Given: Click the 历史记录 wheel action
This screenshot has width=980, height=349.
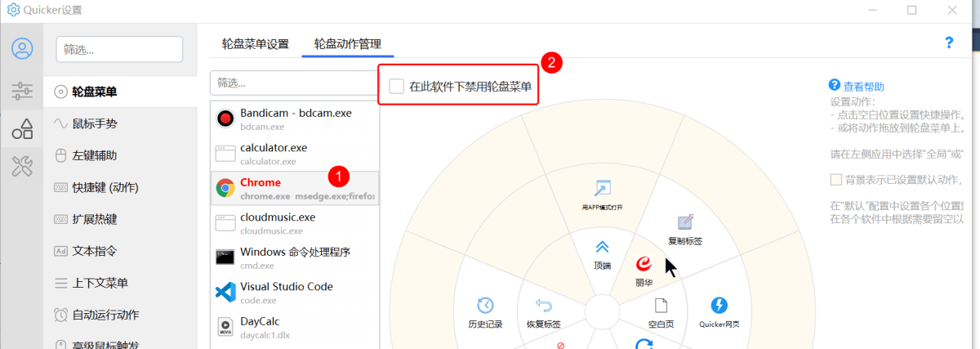Looking at the screenshot, I should [x=485, y=313].
